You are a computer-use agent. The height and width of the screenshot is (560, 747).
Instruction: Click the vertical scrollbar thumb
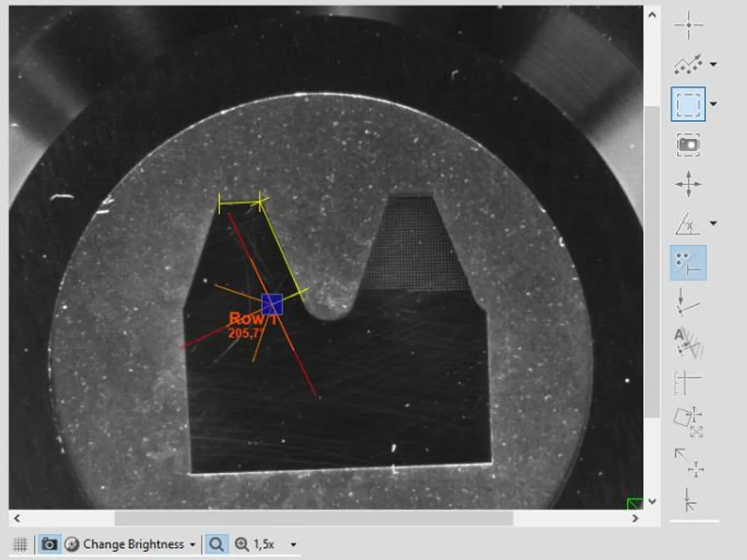652,262
